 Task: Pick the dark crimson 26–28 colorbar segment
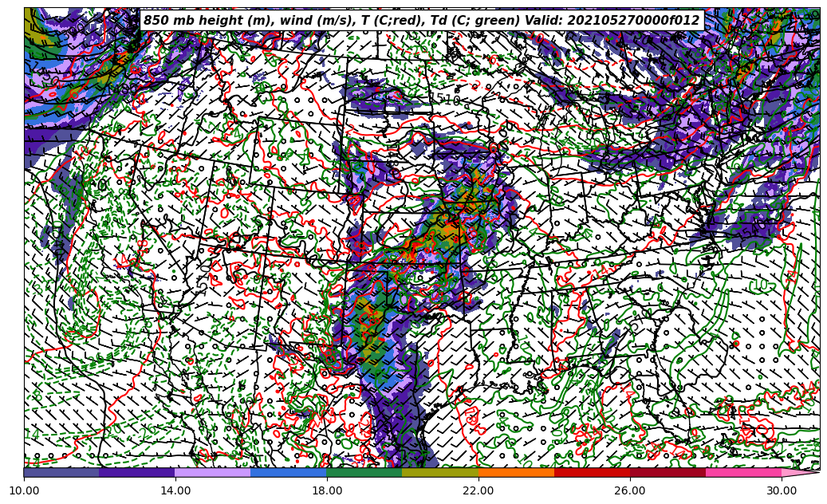(668, 472)
